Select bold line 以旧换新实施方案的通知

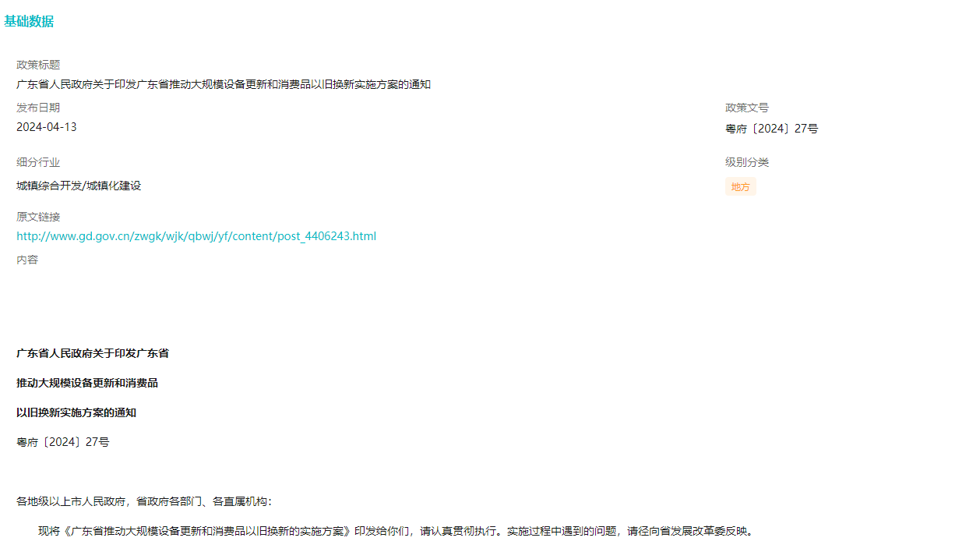point(76,412)
